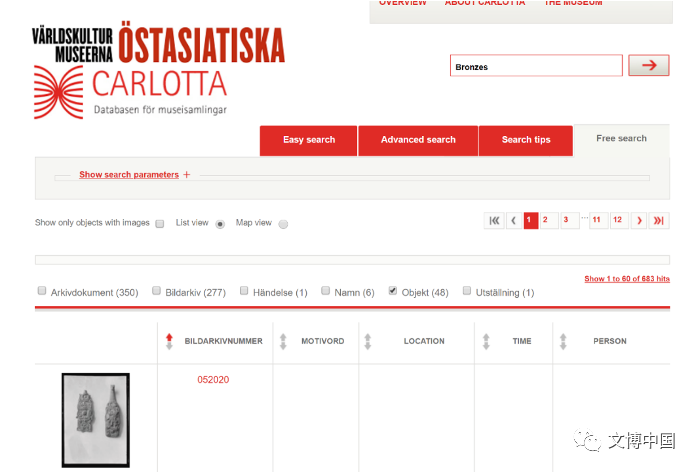Open the Advanced search tab

tap(418, 141)
